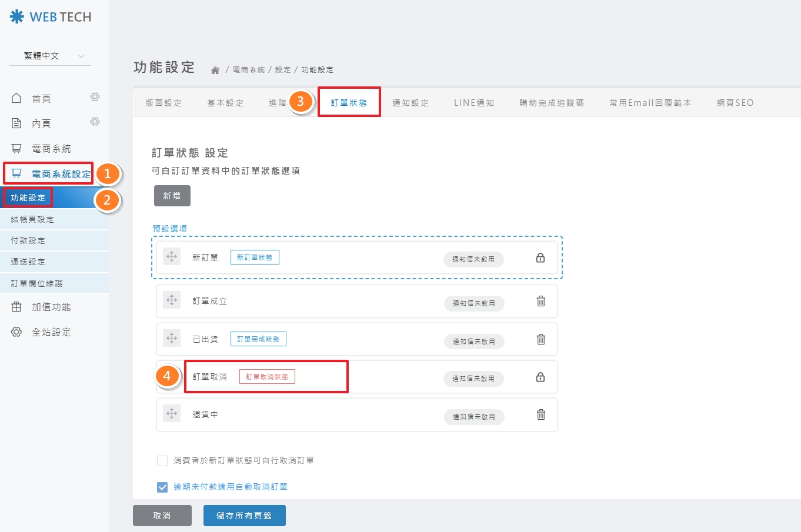Click the home icon in breadcrumb
This screenshot has width=801, height=532.
point(215,70)
